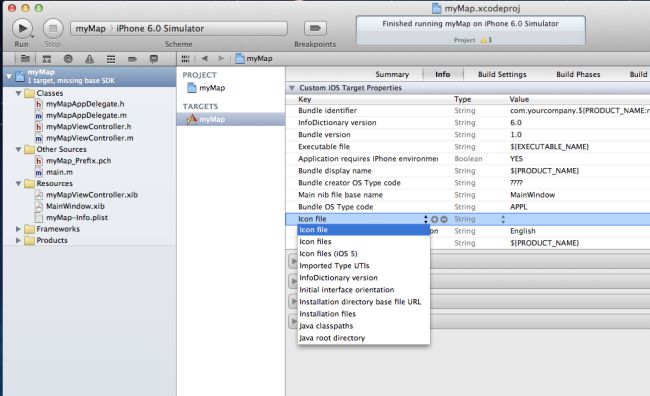
Task: Click the MainWindow value cell
Action: coord(532,194)
